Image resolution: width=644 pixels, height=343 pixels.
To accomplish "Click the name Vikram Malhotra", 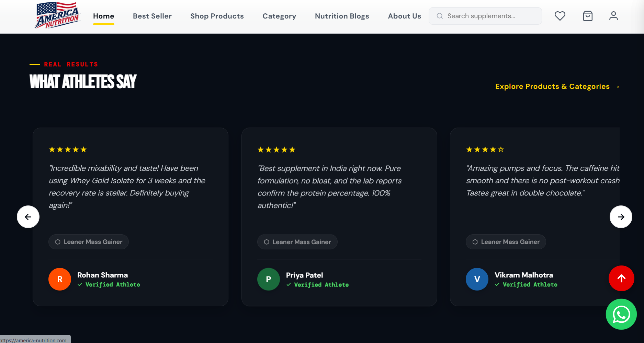I will (524, 275).
